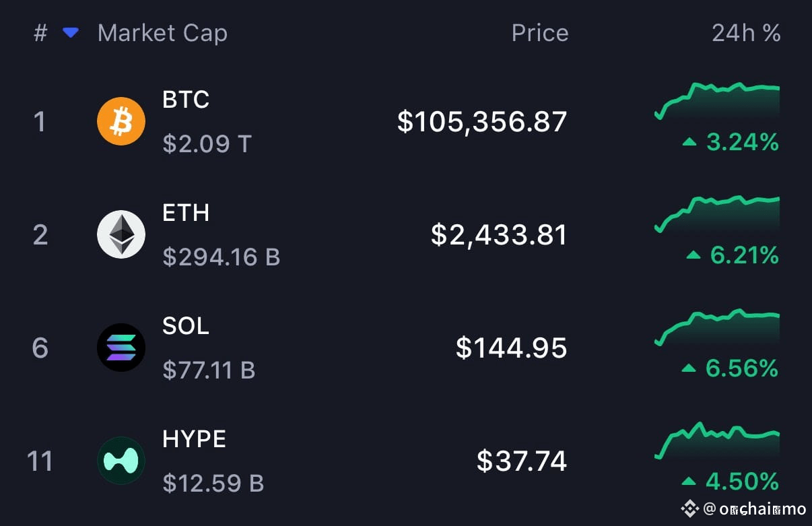This screenshot has height=526, width=812.
Task: Select the SOL price $144.95
Action: click(512, 348)
